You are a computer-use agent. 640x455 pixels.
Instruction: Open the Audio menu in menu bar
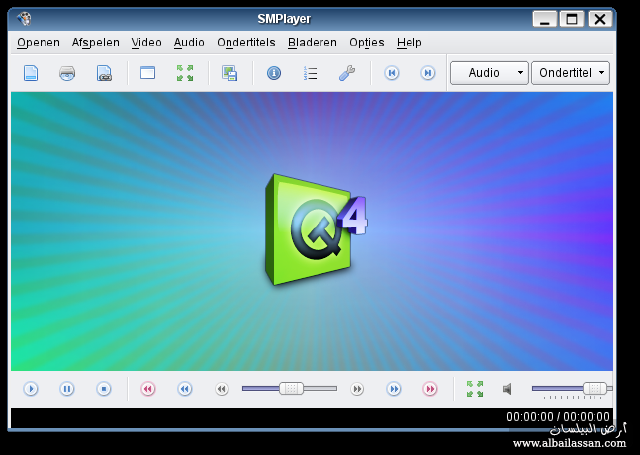click(189, 42)
